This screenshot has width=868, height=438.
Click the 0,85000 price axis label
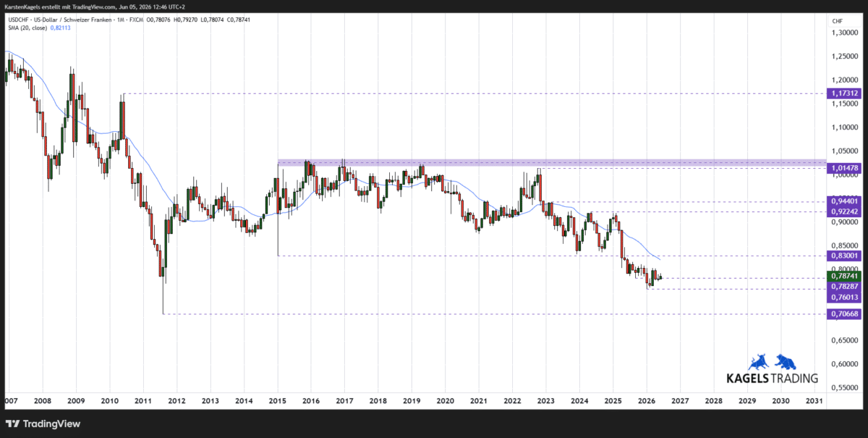pyautogui.click(x=845, y=245)
